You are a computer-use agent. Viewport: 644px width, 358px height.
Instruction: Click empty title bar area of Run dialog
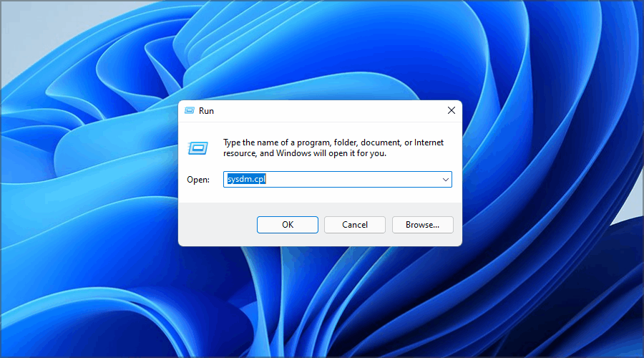point(322,111)
